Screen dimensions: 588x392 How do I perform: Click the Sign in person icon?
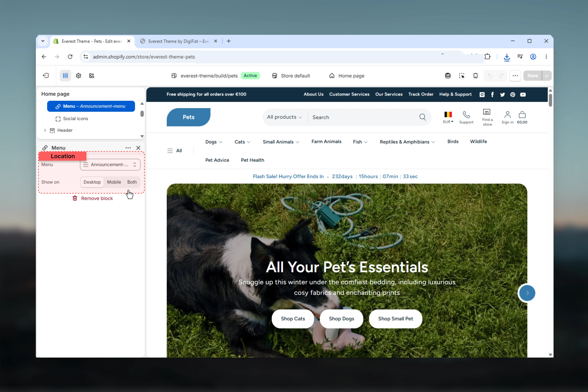[507, 115]
